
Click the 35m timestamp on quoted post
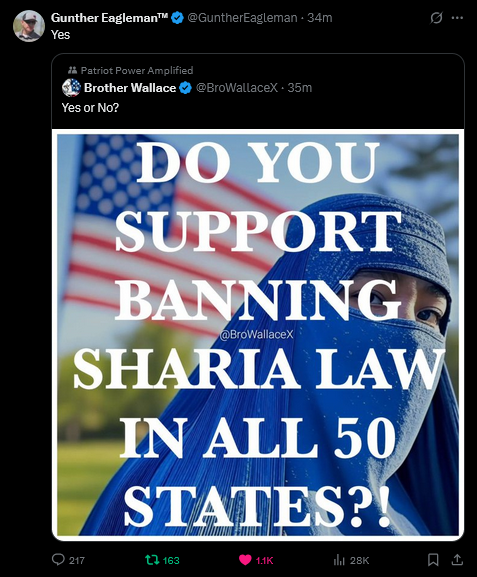coord(300,88)
